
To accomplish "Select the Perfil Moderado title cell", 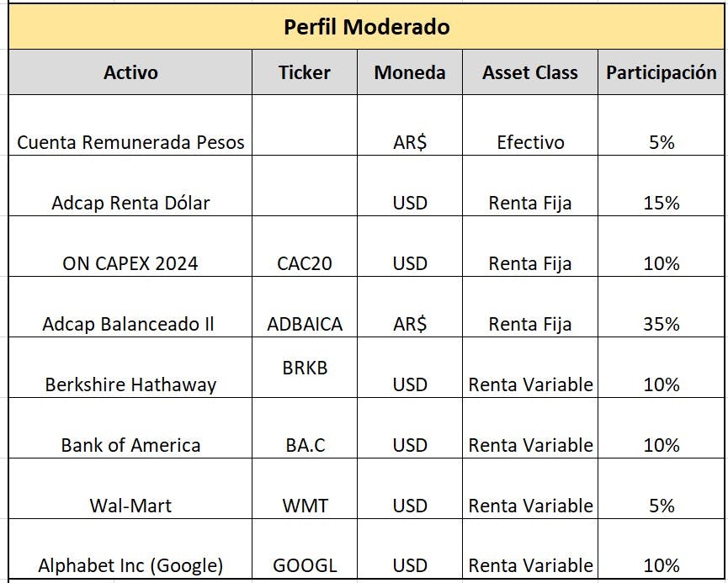I will tap(366, 26).
